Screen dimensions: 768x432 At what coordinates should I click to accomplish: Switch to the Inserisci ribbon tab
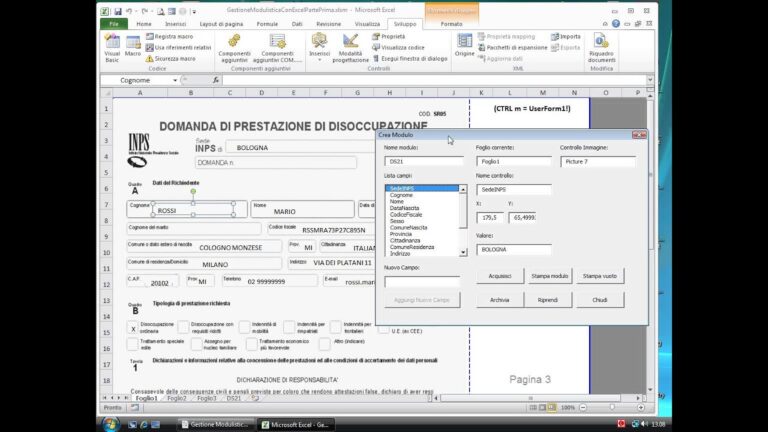coord(175,24)
